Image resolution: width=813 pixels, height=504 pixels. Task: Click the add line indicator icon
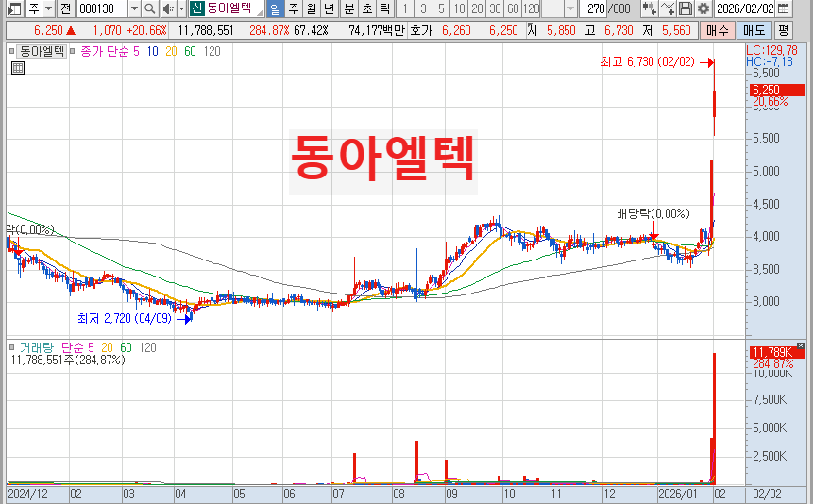668,8
